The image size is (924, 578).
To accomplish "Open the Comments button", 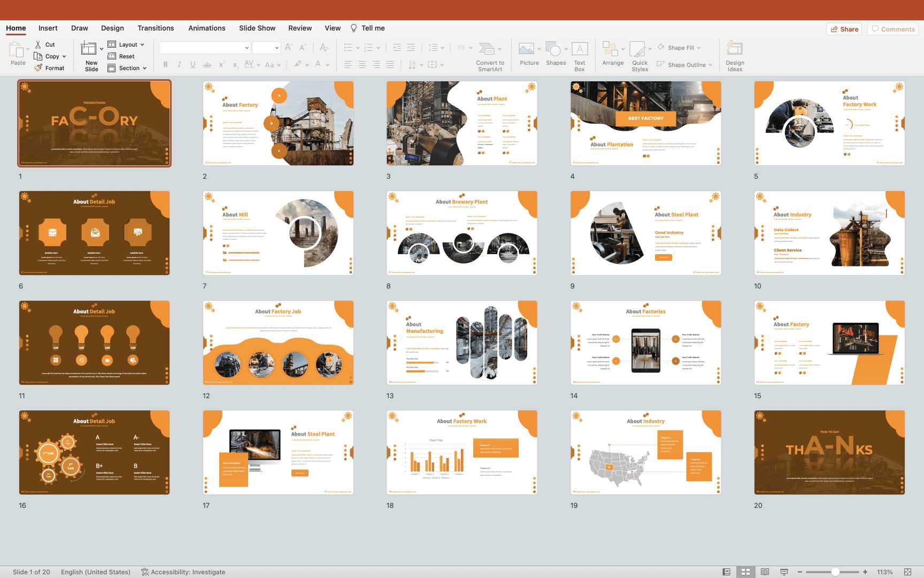I will [893, 29].
